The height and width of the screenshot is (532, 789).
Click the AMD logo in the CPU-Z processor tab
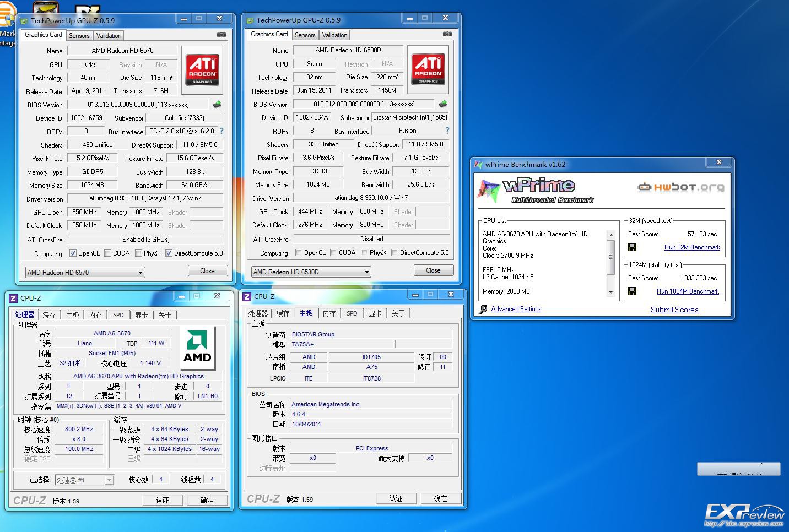point(197,348)
